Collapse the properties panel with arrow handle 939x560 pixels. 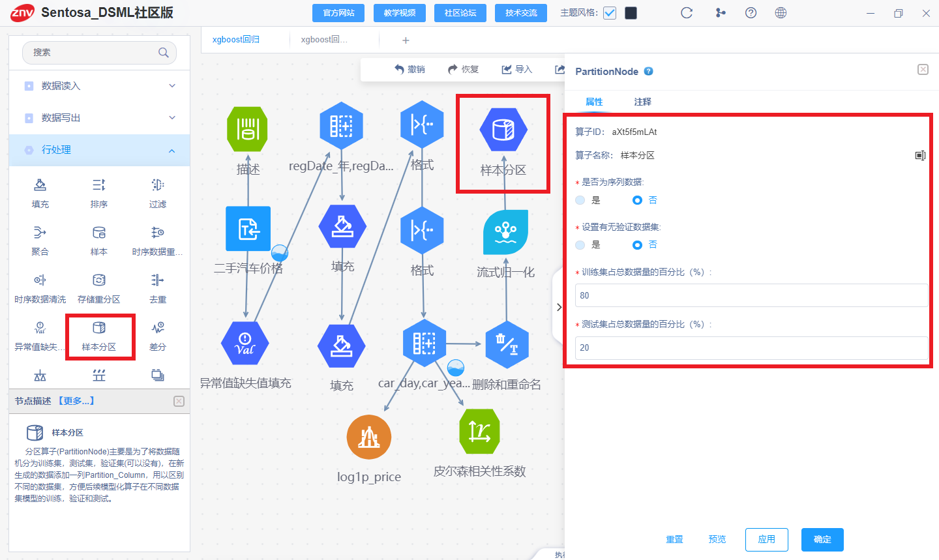click(x=559, y=307)
